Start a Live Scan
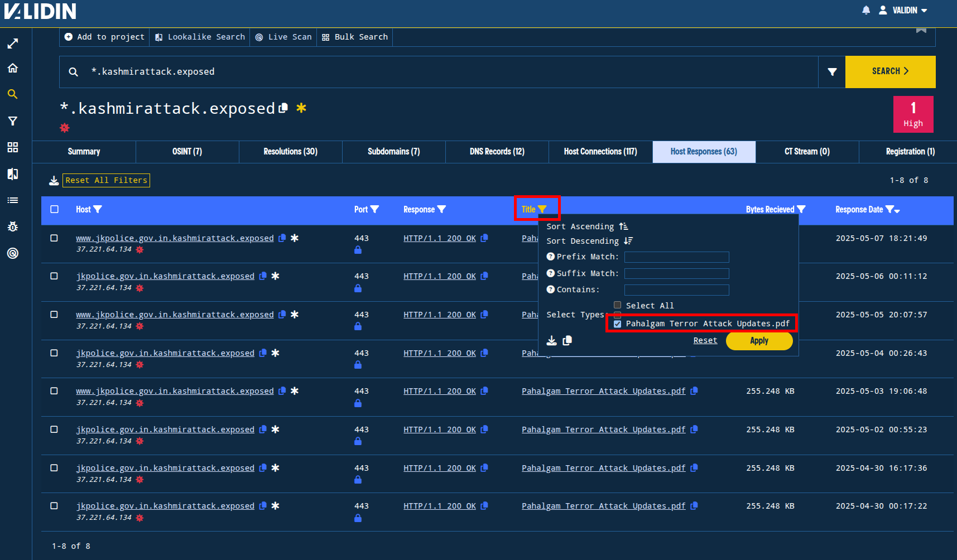The width and height of the screenshot is (957, 560). coord(283,37)
